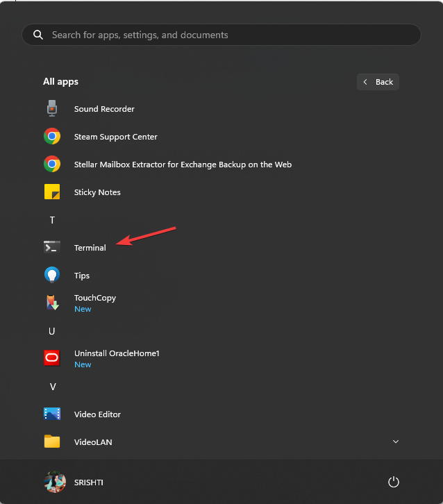Image resolution: width=443 pixels, height=504 pixels.
Task: Click the Chrome icon beside Stellar Mailbox Extractor
Action: point(52,164)
